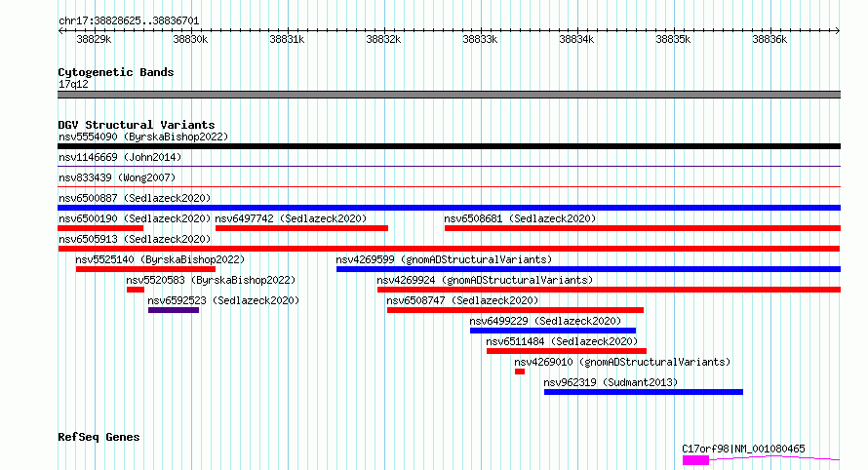The width and height of the screenshot is (868, 470).
Task: Click the nsv6592523 (Sedlazeck2020) label
Action: [223, 300]
